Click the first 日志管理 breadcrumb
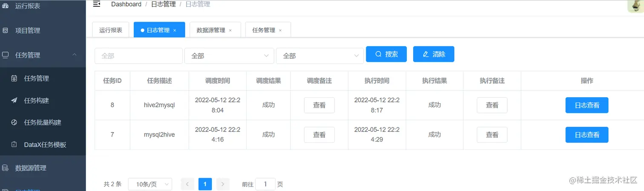644x191 pixels. tap(164, 4)
